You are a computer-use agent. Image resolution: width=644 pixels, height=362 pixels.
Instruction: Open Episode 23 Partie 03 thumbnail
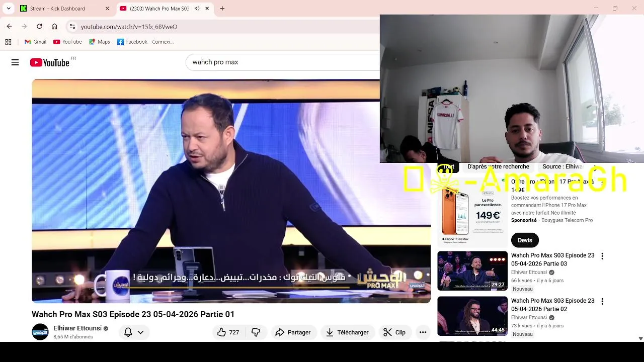pos(472,270)
